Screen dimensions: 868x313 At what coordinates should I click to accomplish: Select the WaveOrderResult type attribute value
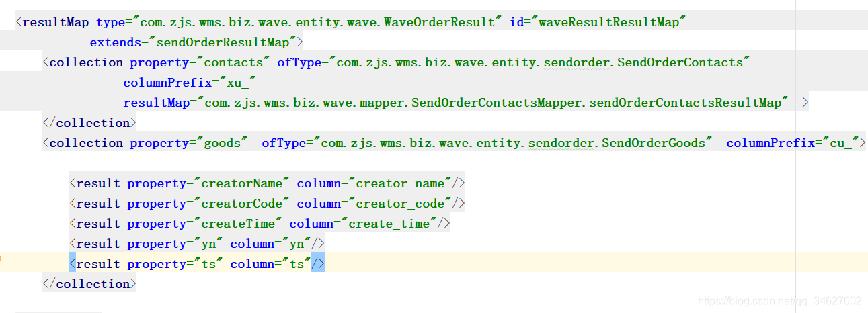click(317, 22)
